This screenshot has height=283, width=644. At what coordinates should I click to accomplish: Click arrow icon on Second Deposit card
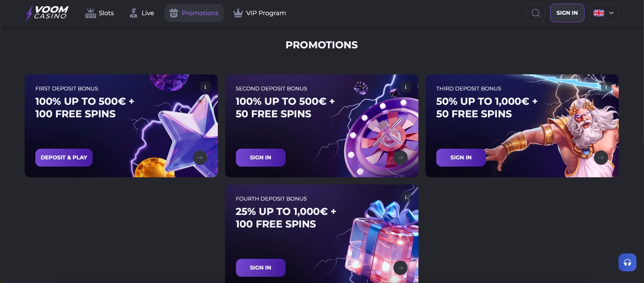coord(400,158)
